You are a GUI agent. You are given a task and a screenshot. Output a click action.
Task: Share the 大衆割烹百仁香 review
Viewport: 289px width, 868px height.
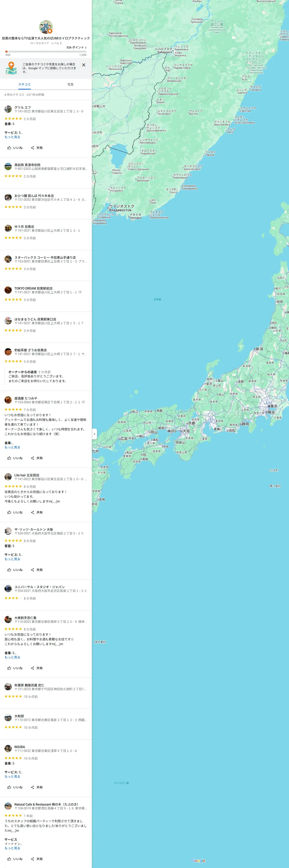click(x=37, y=668)
